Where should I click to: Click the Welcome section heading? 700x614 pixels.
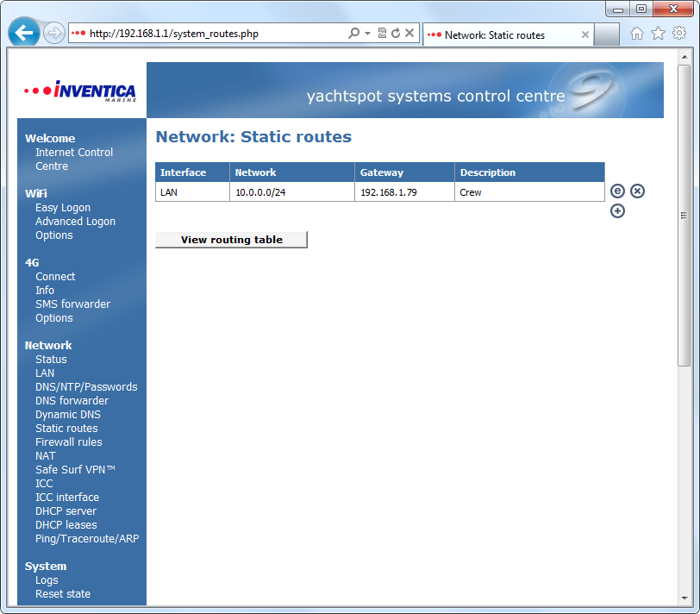[x=50, y=139]
